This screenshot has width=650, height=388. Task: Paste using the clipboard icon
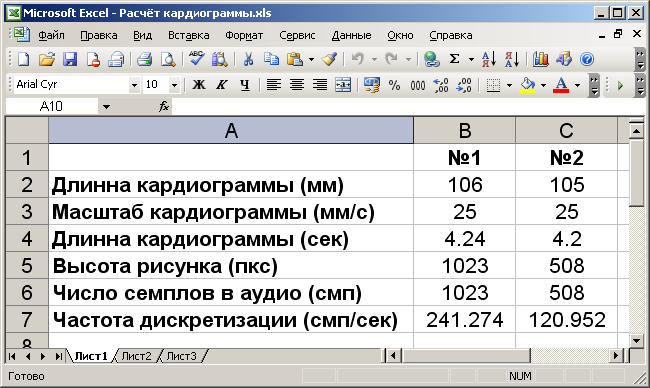coord(295,59)
